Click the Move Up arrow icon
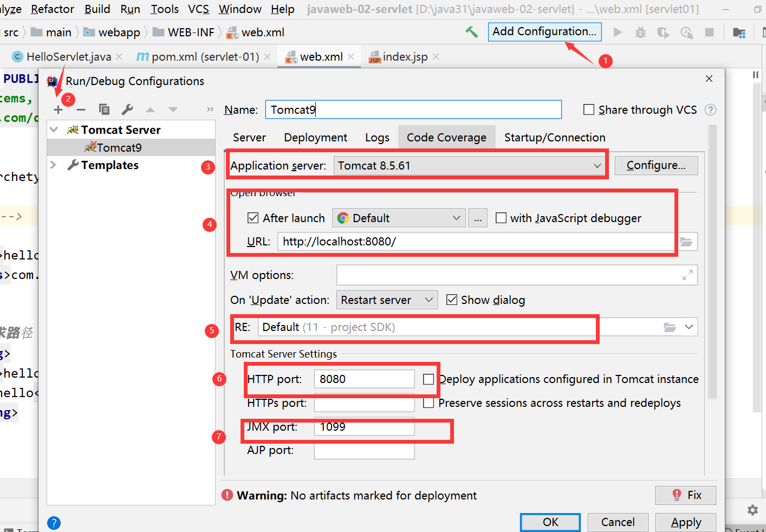This screenshot has width=766, height=532. pos(151,109)
